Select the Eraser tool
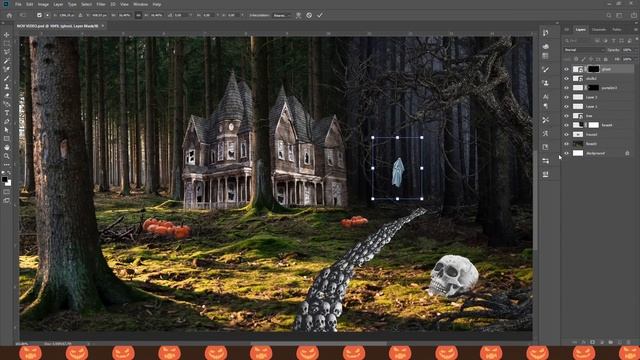Image resolution: width=640 pixels, height=360 pixels. coord(7,96)
